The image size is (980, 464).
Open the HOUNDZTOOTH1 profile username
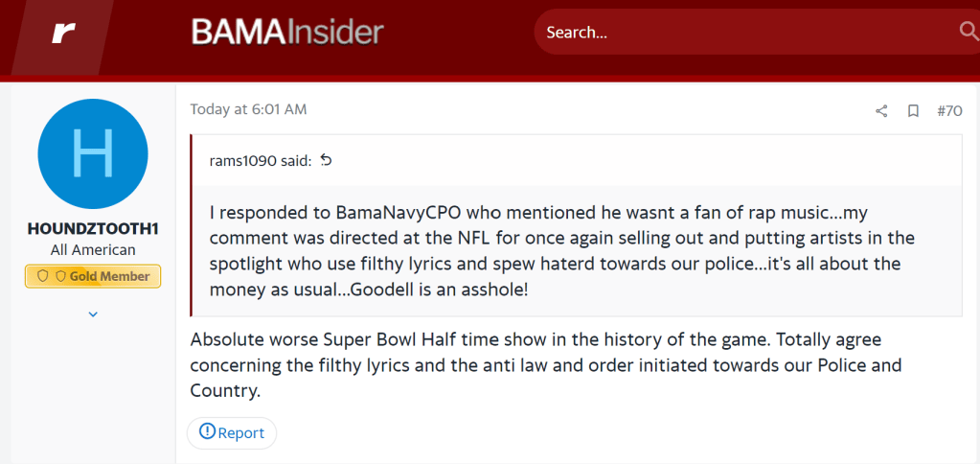[x=93, y=228]
